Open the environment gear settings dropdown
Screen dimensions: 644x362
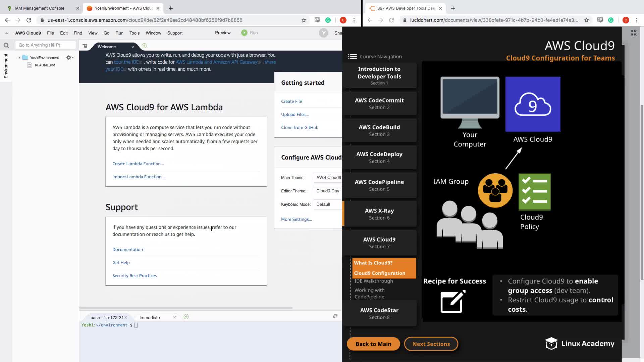[x=69, y=58]
